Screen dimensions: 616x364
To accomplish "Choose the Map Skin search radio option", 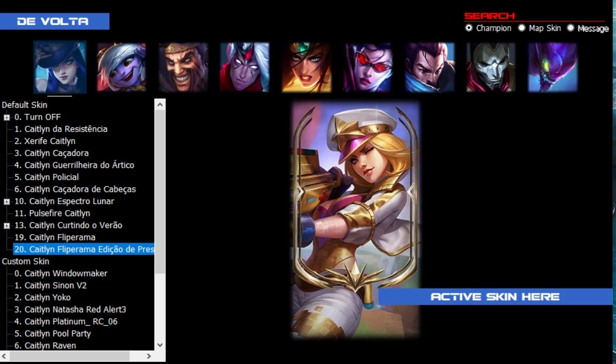I will pos(521,28).
